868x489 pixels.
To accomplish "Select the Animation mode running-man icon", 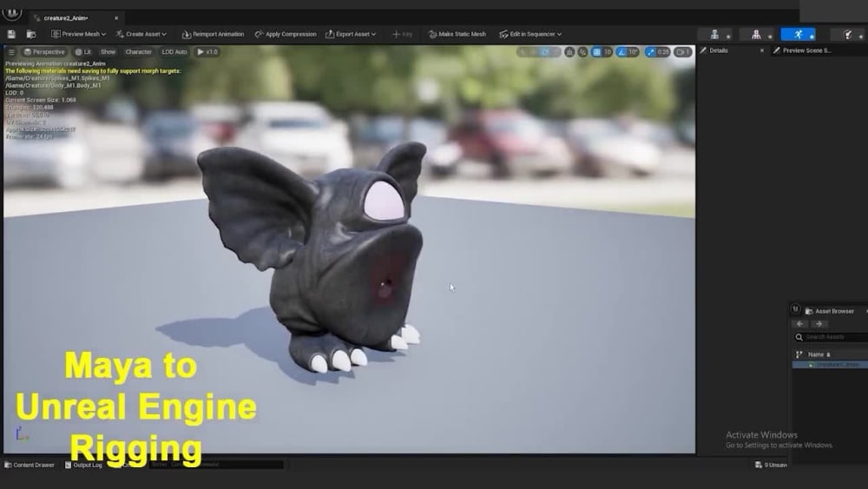I will point(798,35).
